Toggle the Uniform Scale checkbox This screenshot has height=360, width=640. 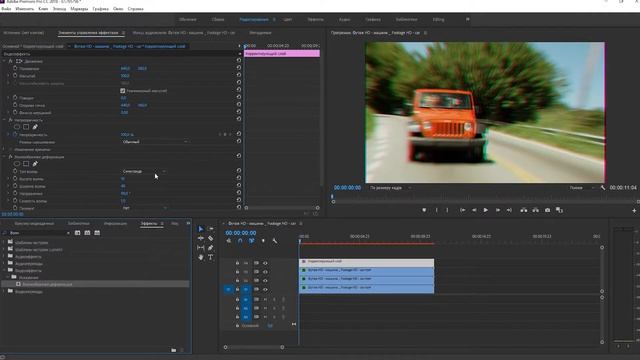pyautogui.click(x=122, y=91)
